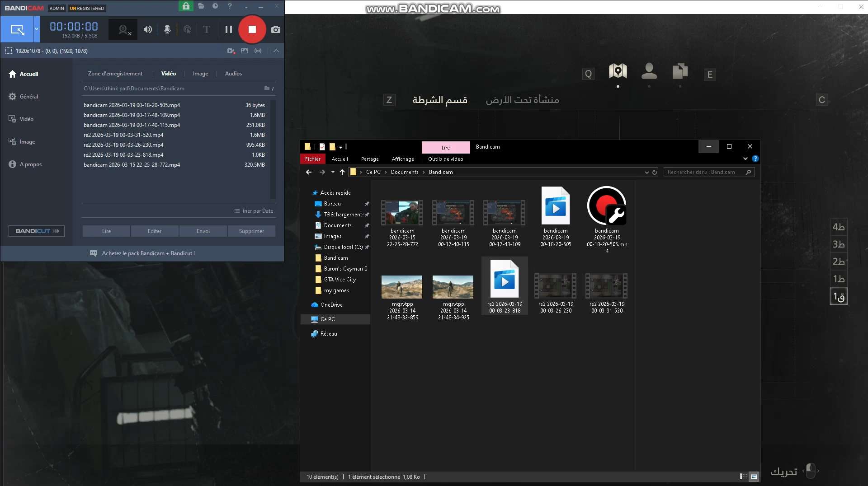Screen dimensions: 868x486
Task: Toggle the microphone recording icon
Action: pos(167,29)
